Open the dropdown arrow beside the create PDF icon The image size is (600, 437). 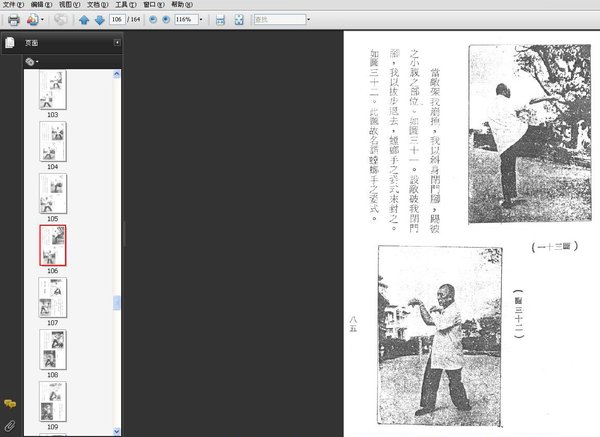click(x=42, y=20)
